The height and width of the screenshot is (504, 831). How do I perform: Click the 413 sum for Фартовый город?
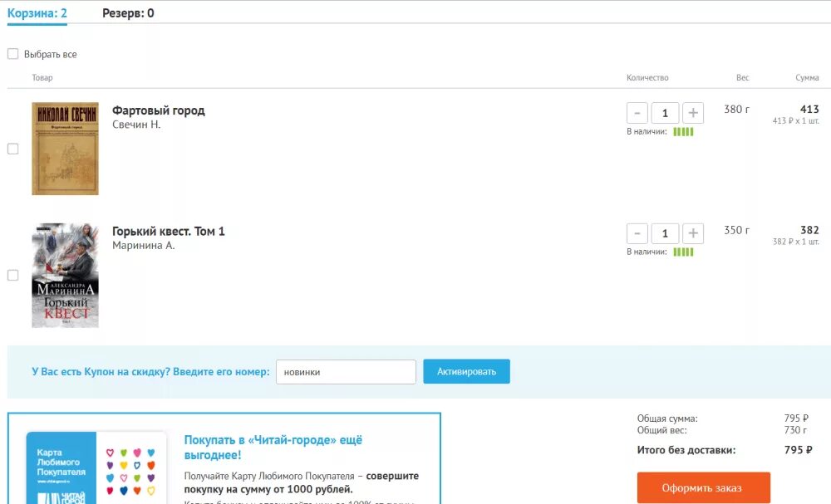[809, 109]
